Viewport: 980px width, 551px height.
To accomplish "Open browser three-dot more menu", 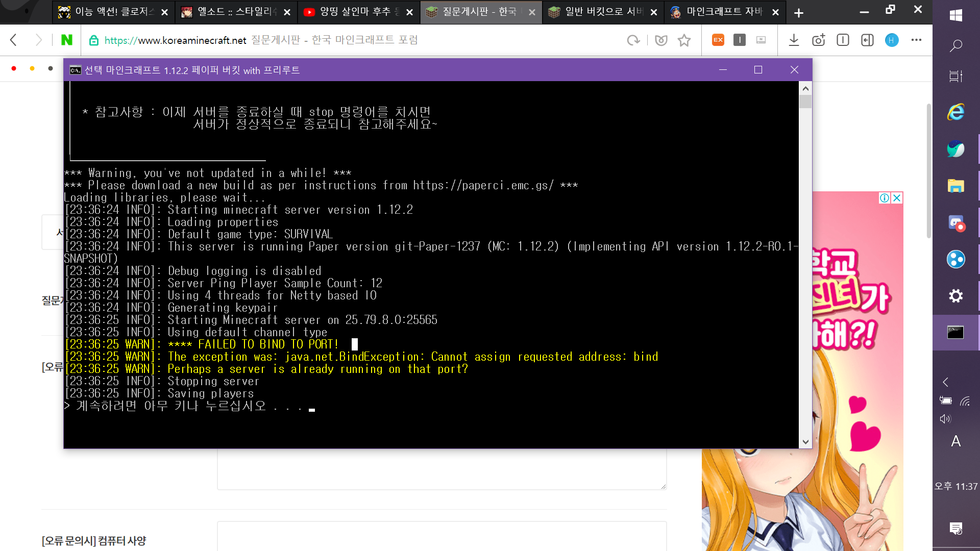I will (916, 40).
